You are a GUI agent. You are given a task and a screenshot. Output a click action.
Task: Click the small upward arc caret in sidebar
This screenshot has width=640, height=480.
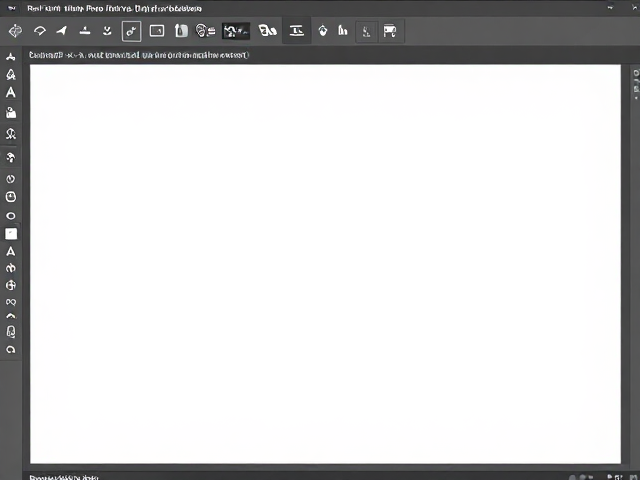point(11,316)
